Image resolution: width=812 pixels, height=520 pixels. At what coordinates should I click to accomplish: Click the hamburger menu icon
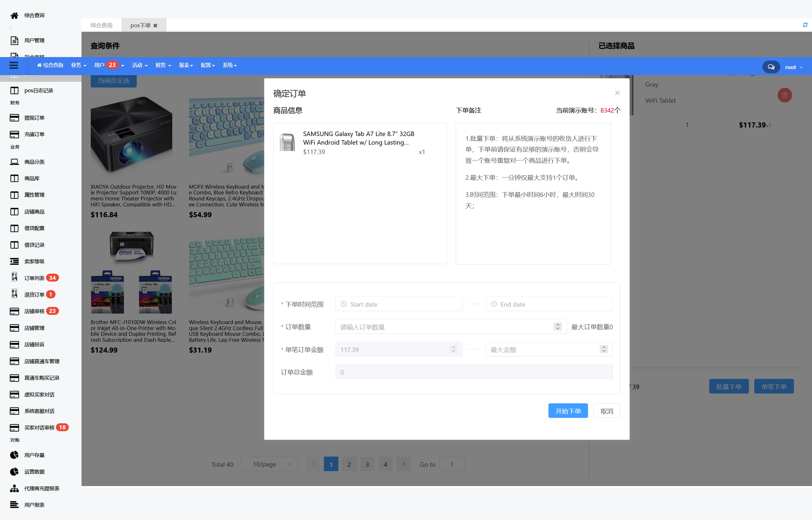(x=14, y=66)
